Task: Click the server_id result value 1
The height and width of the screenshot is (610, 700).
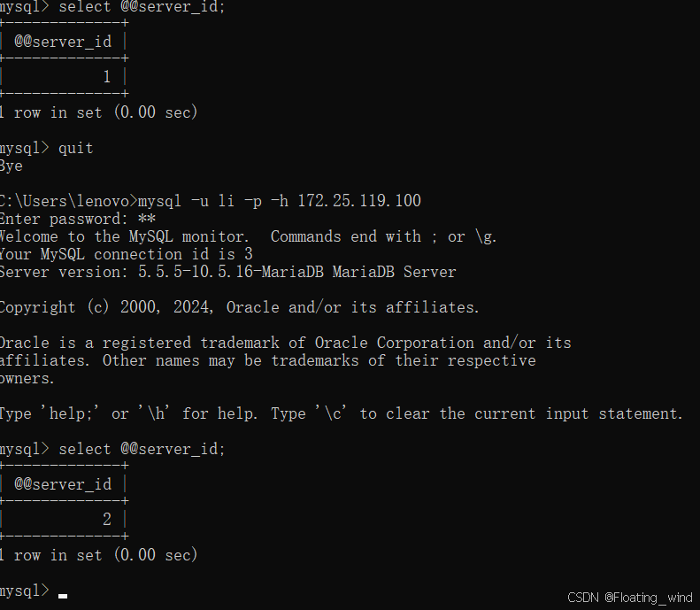Action: point(107,77)
